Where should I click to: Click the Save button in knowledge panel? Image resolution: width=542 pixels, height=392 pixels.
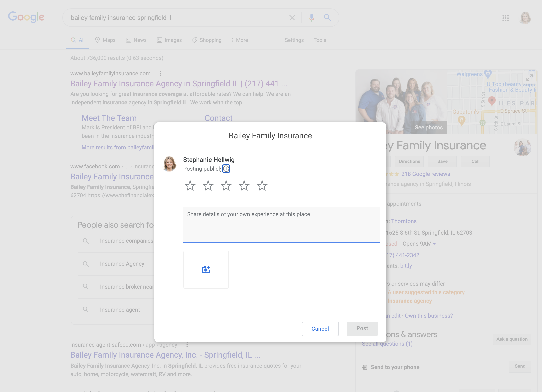point(442,161)
